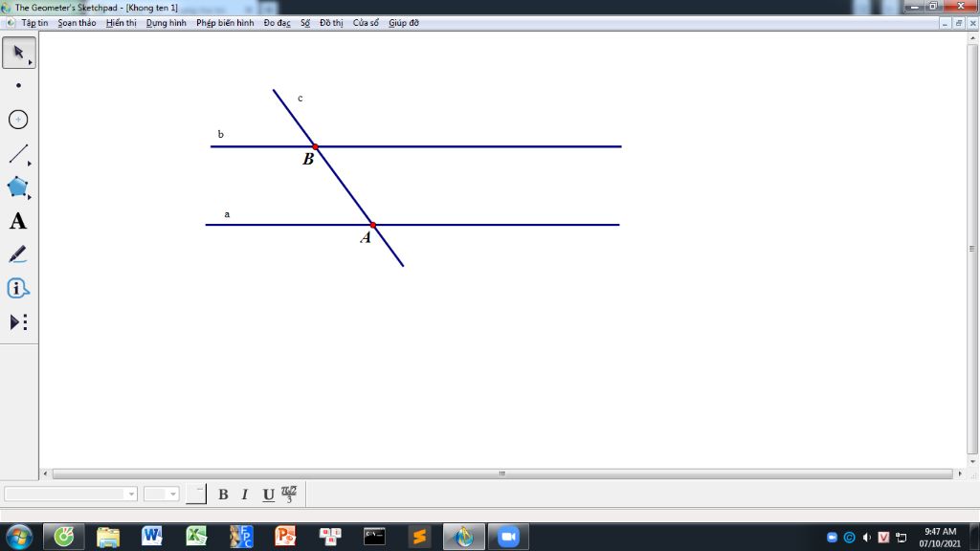Select the Information tool

19,288
